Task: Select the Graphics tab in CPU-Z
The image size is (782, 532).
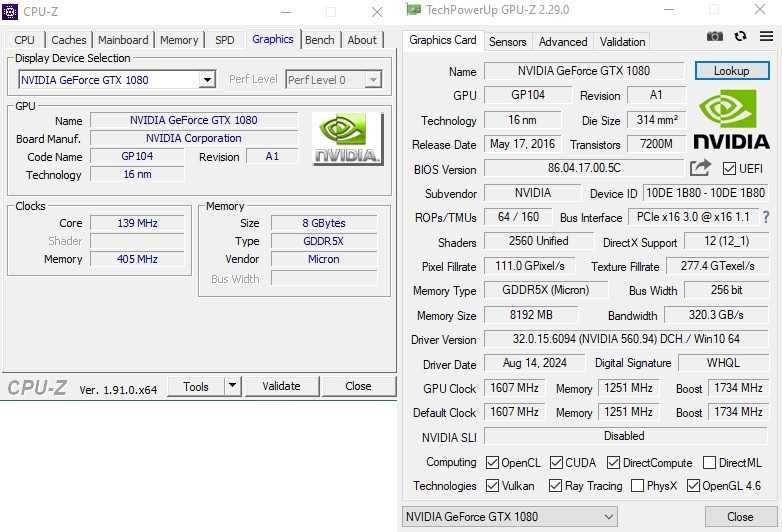Action: click(x=273, y=39)
